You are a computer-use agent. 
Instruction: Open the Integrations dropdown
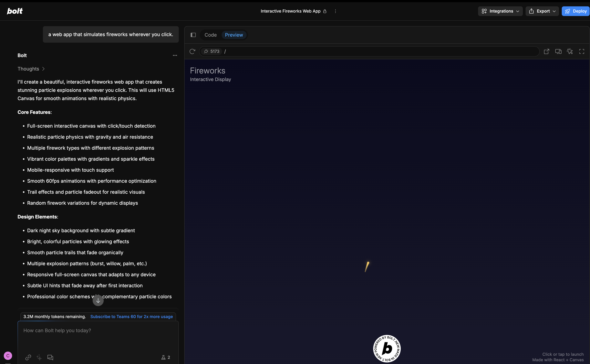tap(500, 11)
